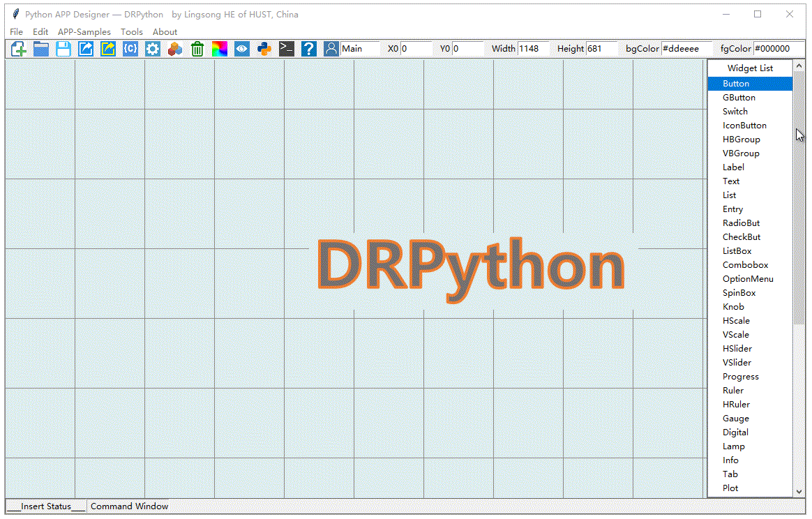Open a project with the folder icon
812x519 pixels.
41,50
